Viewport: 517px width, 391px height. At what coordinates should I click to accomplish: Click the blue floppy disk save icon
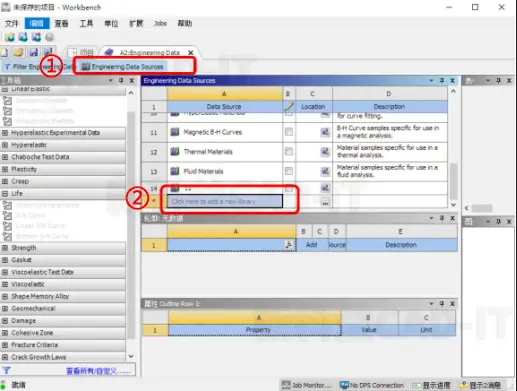[x=33, y=52]
